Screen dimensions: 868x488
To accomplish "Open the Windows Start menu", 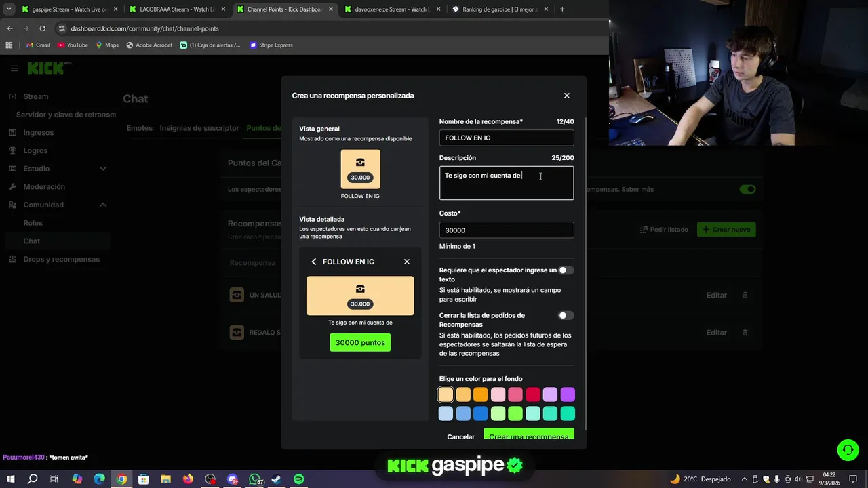I will (x=11, y=479).
